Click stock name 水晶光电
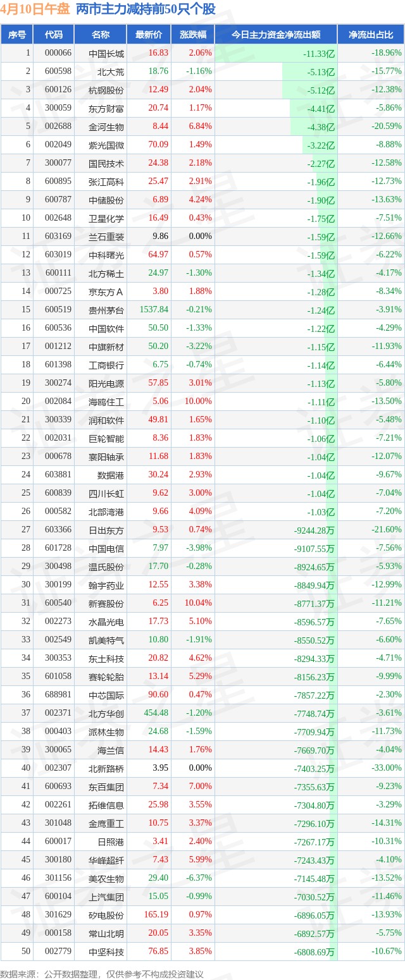Viewport: 405px width, 980px height. pyautogui.click(x=106, y=622)
